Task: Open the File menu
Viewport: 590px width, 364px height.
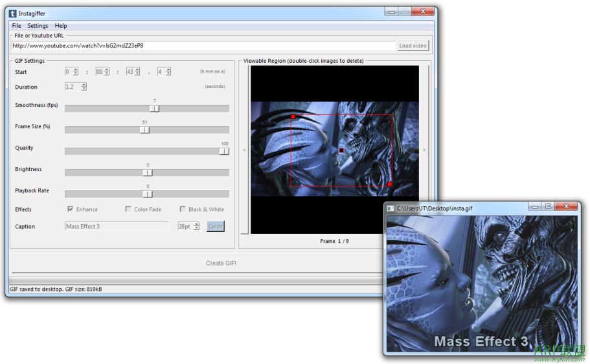Action: pyautogui.click(x=16, y=26)
